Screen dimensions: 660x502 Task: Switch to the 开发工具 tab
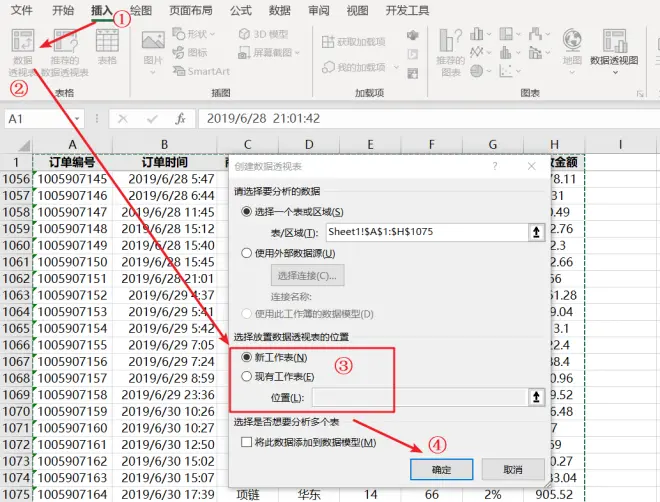[x=407, y=10]
